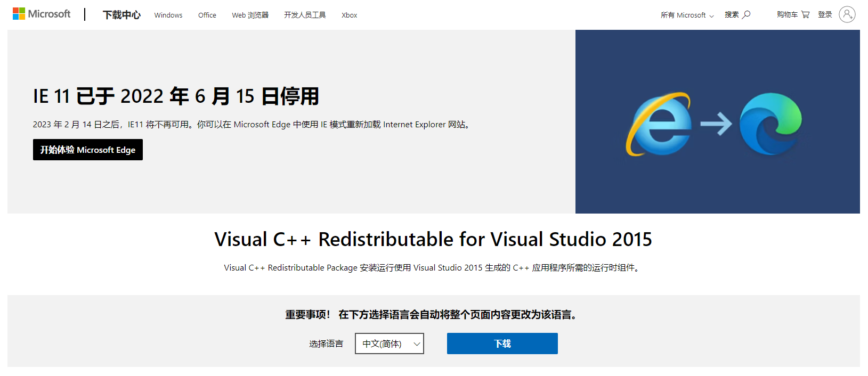Go to Web 浏览器 navigation item

pyautogui.click(x=250, y=15)
